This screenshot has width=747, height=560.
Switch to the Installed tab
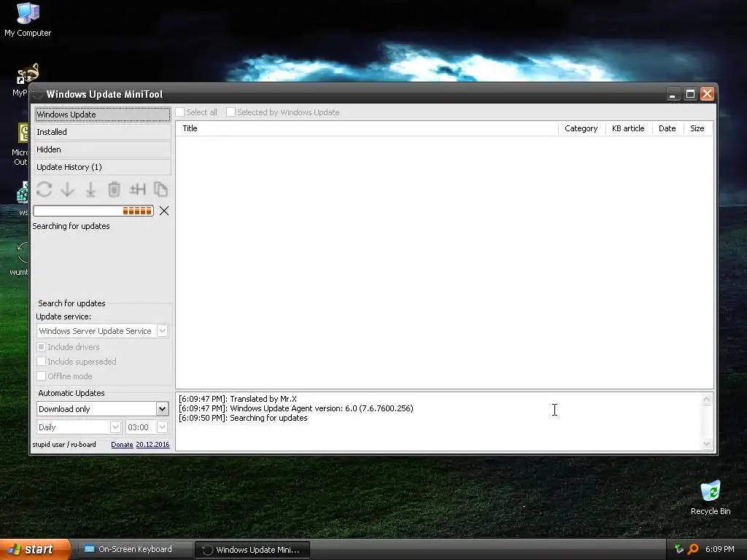[x=102, y=132]
